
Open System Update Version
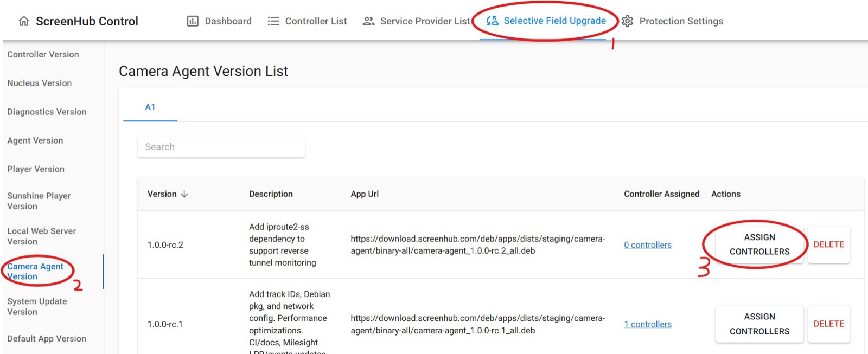click(x=37, y=307)
